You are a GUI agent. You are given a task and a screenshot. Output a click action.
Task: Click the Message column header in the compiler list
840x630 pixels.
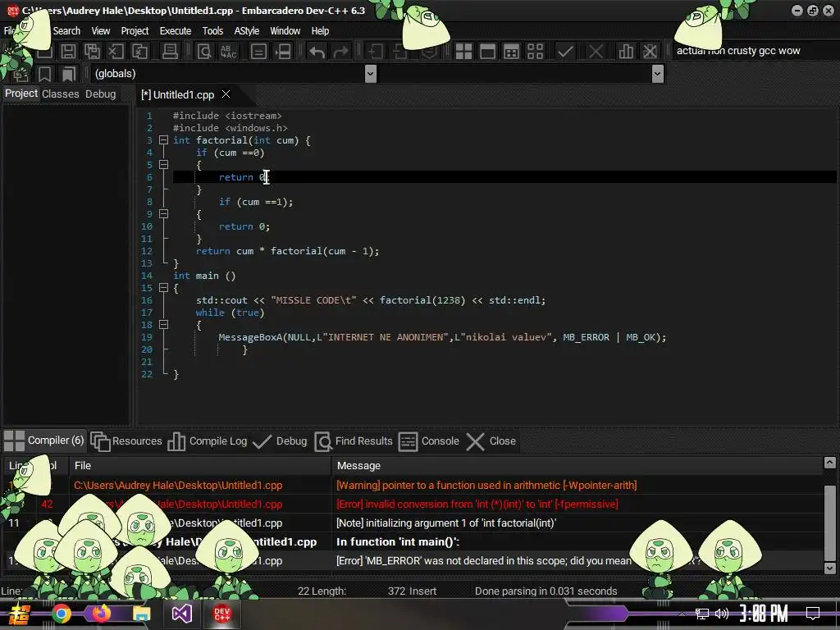[577, 466]
